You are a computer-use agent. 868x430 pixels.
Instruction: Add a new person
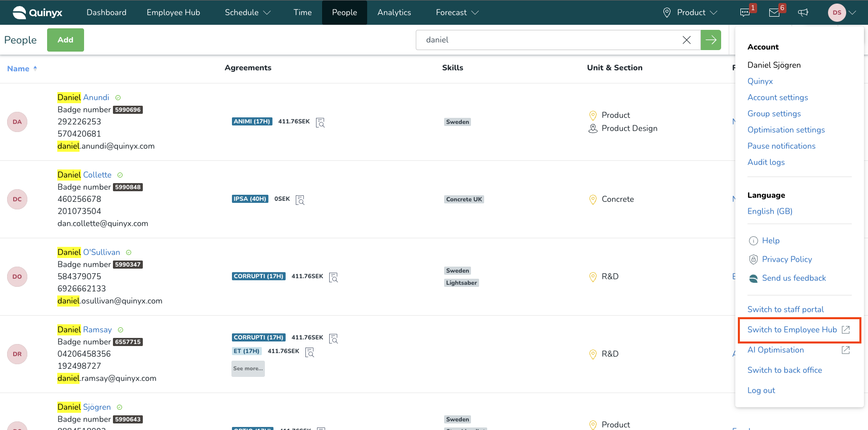coord(65,40)
